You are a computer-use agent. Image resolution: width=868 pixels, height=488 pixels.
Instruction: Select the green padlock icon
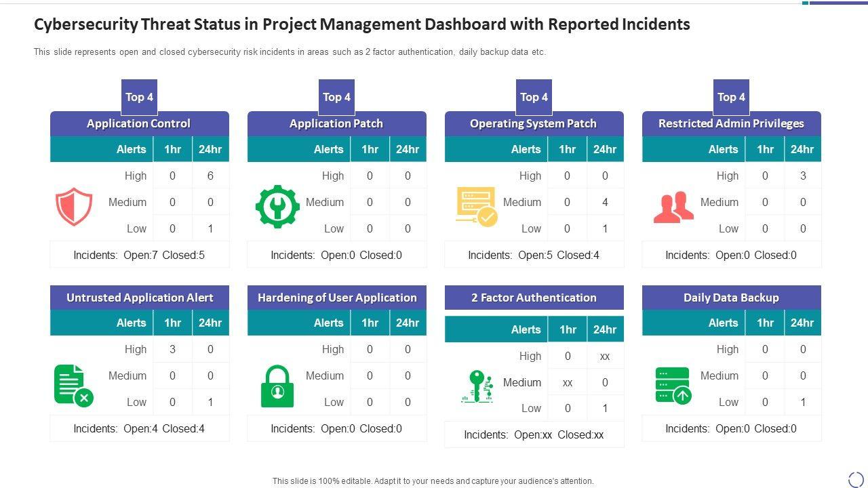[277, 386]
